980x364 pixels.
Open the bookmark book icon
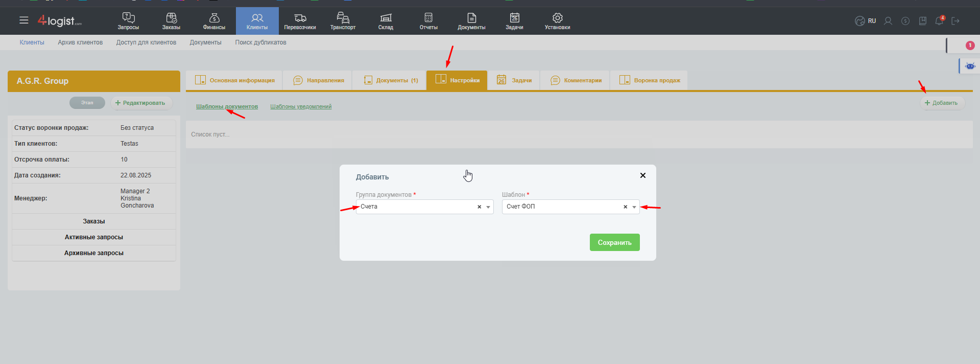pyautogui.click(x=922, y=21)
